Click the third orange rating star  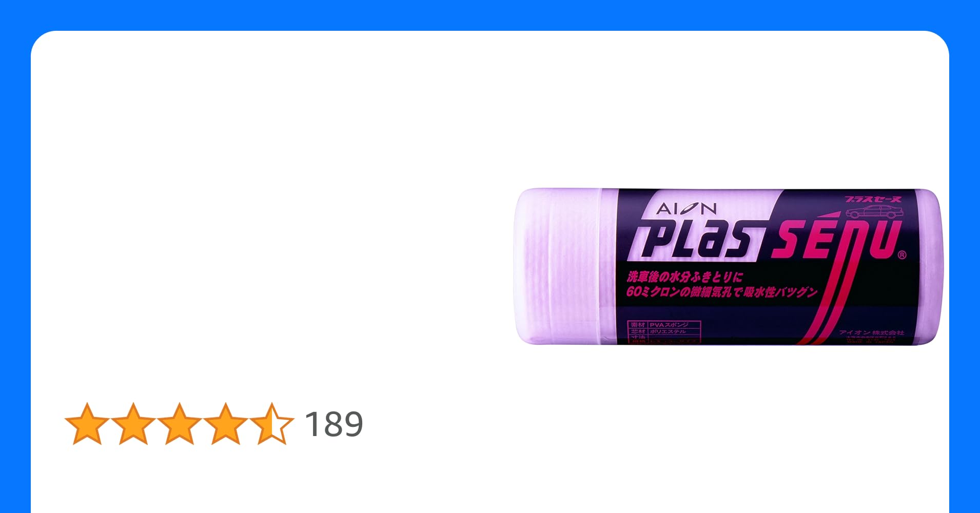tap(180, 424)
